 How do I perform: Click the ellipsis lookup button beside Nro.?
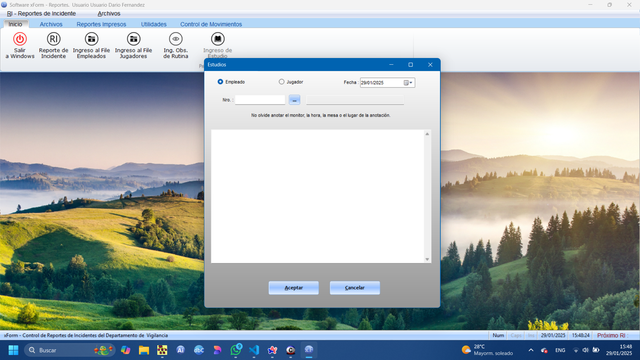[294, 100]
